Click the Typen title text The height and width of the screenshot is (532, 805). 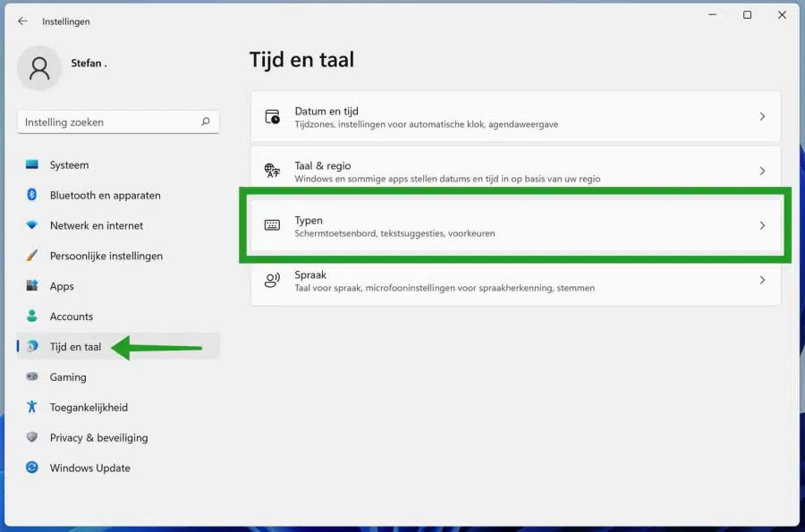coord(309,221)
